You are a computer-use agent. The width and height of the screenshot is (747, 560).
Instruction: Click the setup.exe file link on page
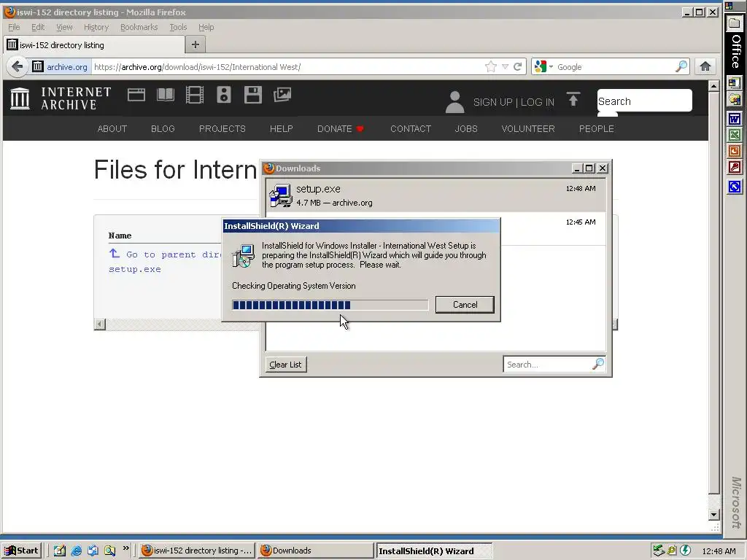(x=135, y=269)
